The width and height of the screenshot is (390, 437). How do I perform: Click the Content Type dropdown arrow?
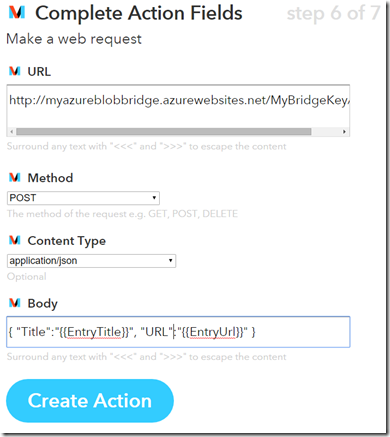(170, 261)
